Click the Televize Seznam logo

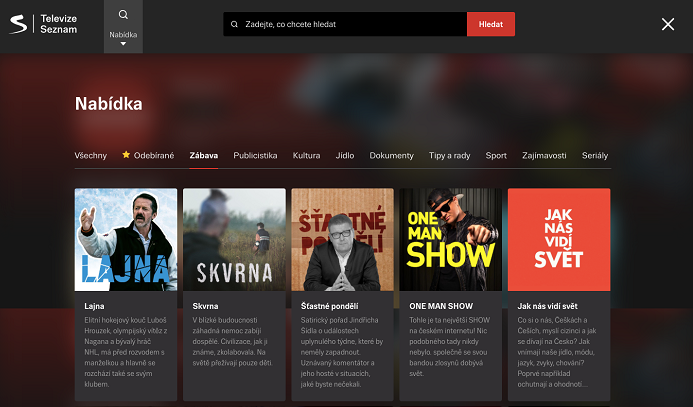click(47, 25)
